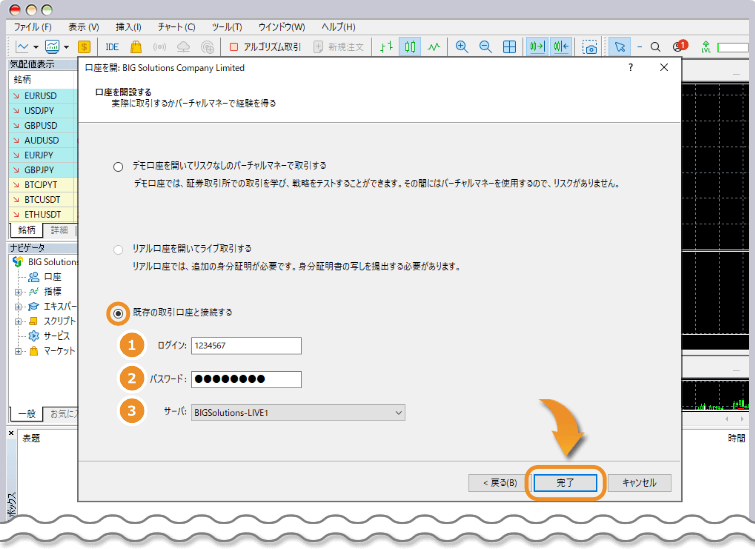Open dropdown arrow beside new chart icon

(x=36, y=47)
